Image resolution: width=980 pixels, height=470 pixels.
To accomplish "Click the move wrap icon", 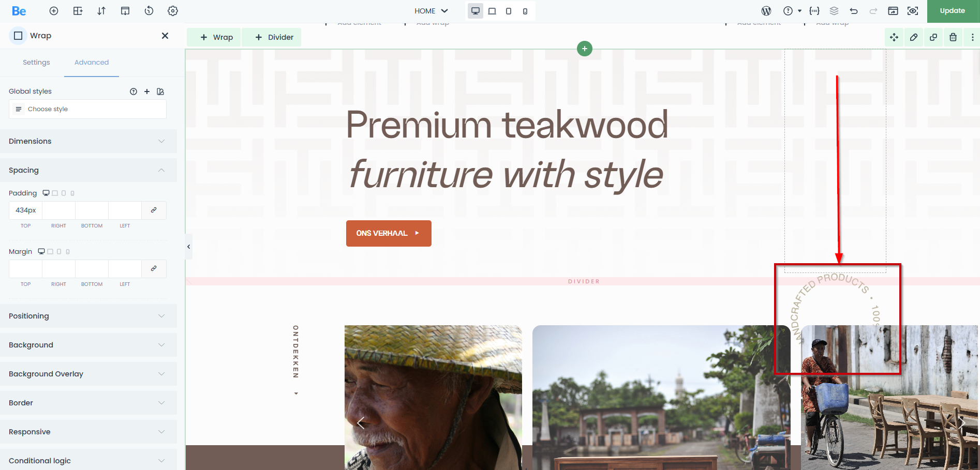I will pos(894,37).
